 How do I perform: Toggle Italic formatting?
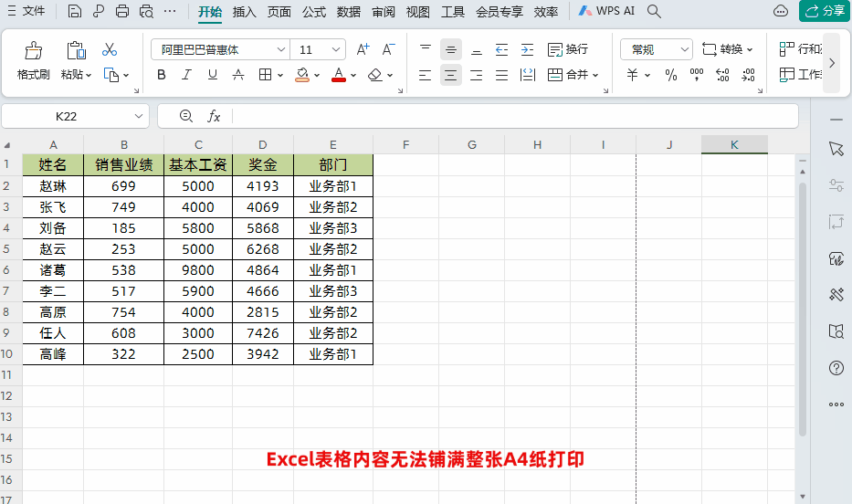187,75
